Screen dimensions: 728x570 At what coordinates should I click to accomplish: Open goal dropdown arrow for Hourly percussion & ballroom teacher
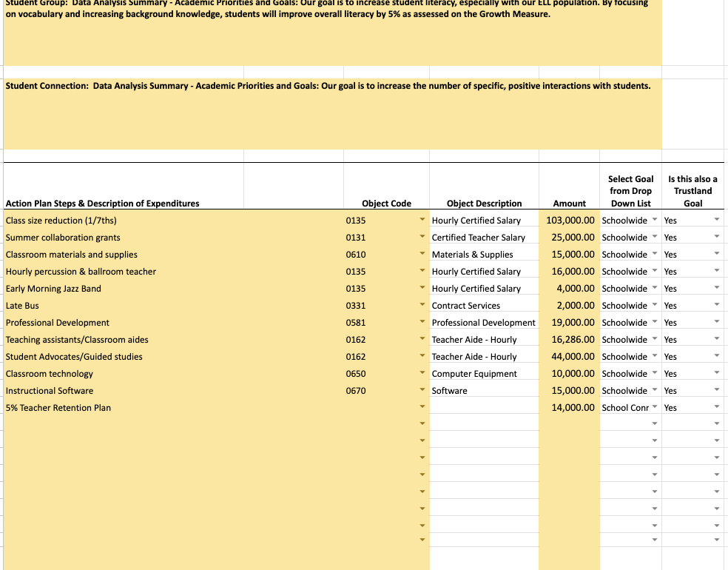[x=655, y=270]
